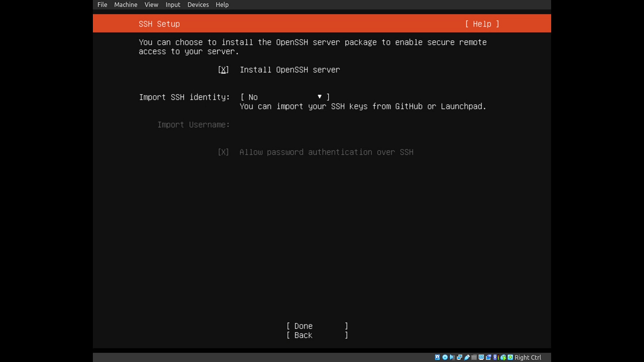The image size is (644, 362).
Task: Select the Done button
Action: pos(317,326)
